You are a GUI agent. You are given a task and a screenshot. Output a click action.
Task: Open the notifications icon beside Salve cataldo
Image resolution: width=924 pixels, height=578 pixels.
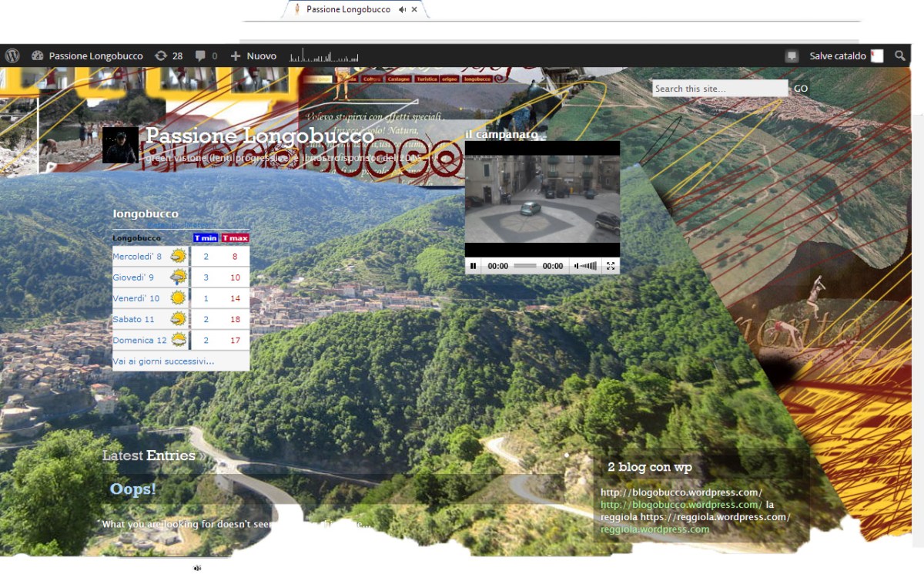[792, 55]
